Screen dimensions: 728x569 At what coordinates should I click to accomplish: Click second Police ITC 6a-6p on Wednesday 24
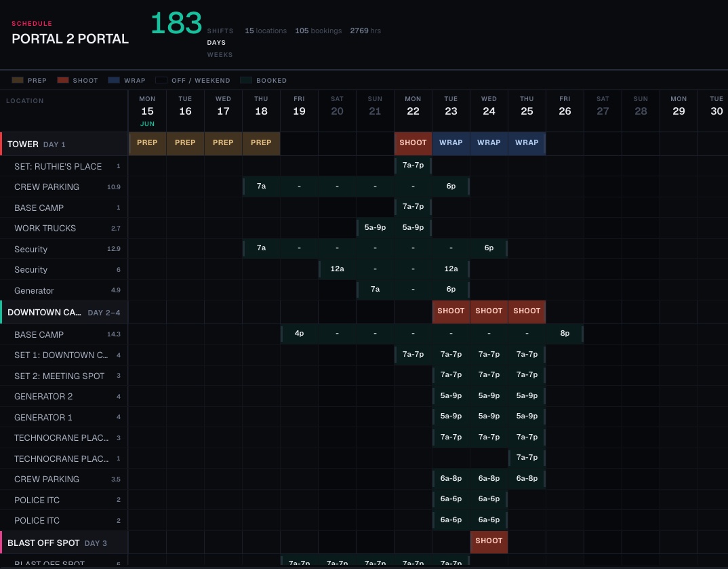489,519
